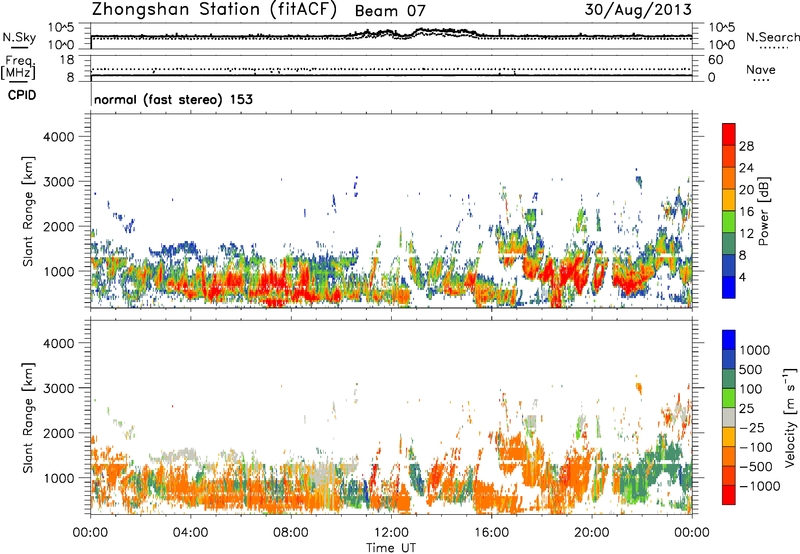
Task: Pick the Power colorbar segment between 16 and 20
Action: point(729,199)
